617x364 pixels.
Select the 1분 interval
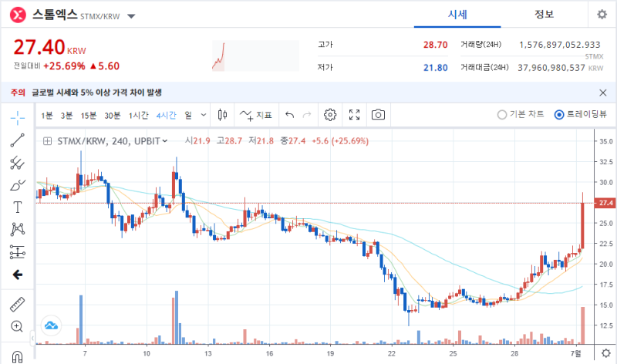[47, 116]
